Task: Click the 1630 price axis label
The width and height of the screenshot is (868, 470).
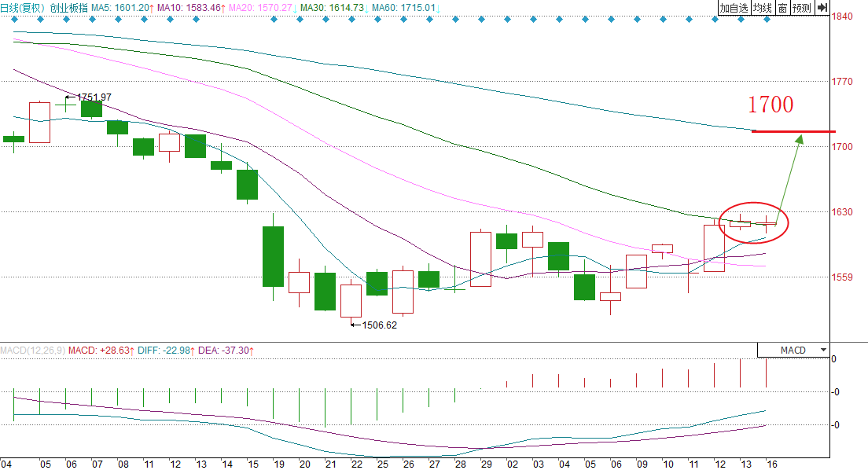Action: point(842,211)
